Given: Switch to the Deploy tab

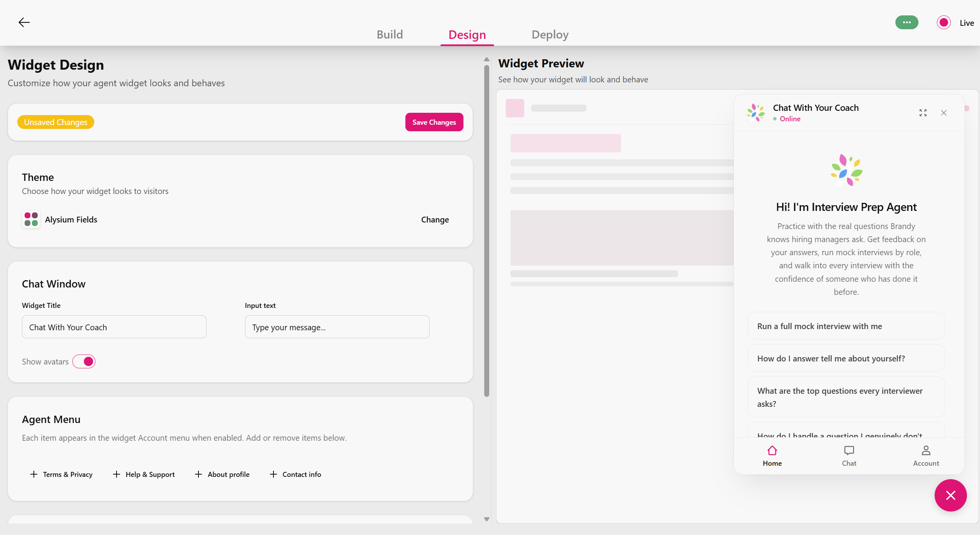Looking at the screenshot, I should [x=550, y=34].
